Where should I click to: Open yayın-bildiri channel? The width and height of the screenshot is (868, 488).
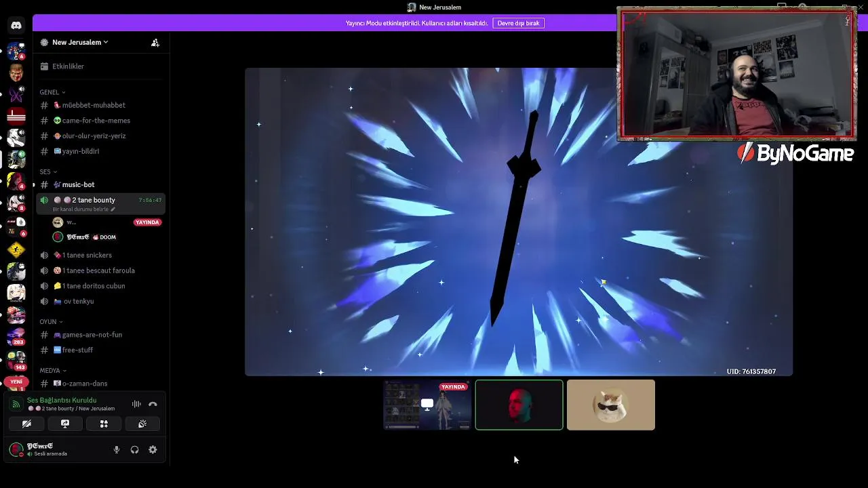(x=100, y=151)
